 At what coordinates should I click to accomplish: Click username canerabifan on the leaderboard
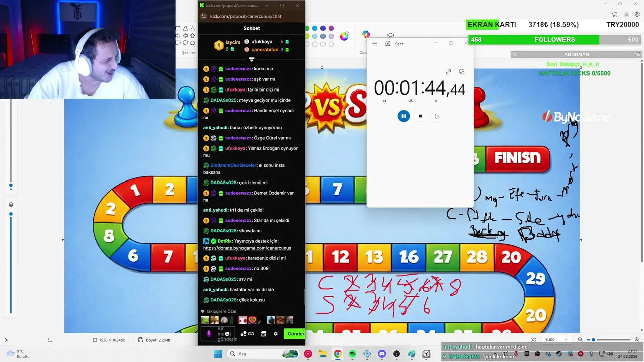(265, 50)
